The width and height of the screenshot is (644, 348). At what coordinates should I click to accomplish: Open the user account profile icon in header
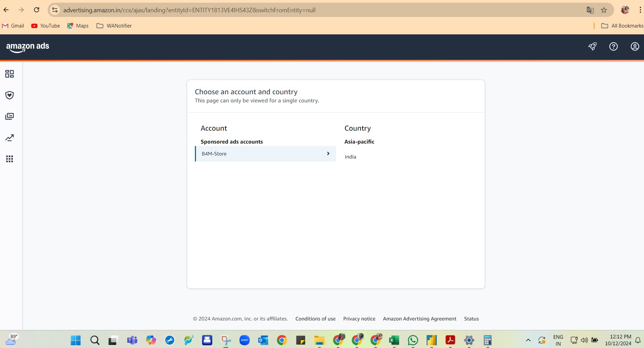(x=635, y=47)
